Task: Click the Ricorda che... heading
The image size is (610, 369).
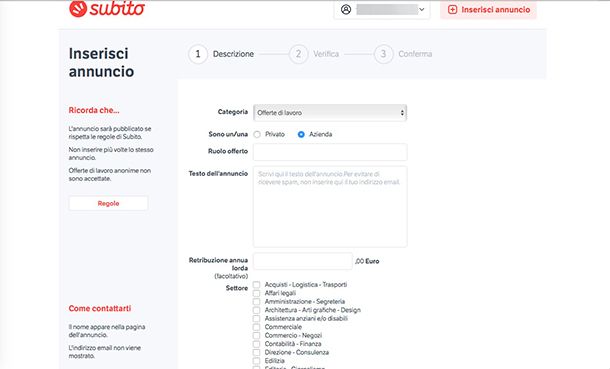Action: tap(94, 110)
